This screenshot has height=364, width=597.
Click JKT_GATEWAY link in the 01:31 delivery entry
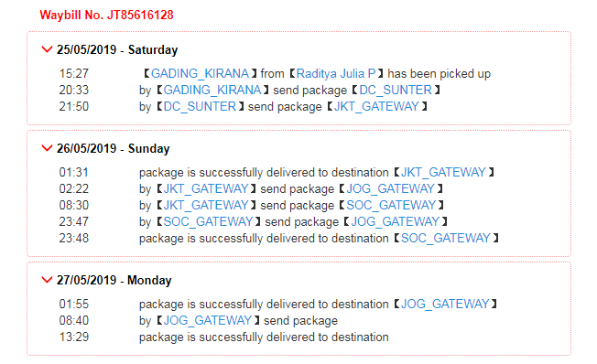pyautogui.click(x=443, y=172)
